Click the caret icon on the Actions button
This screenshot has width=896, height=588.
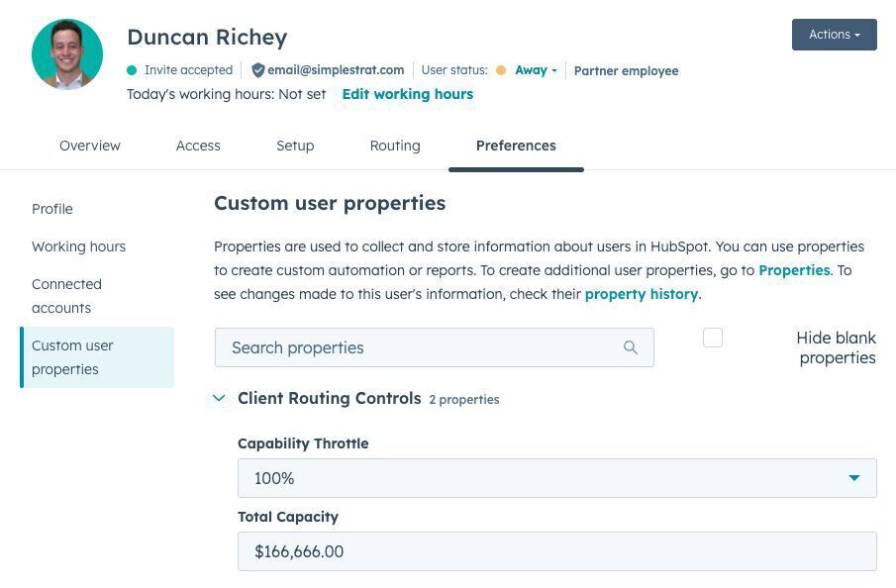coord(857,34)
